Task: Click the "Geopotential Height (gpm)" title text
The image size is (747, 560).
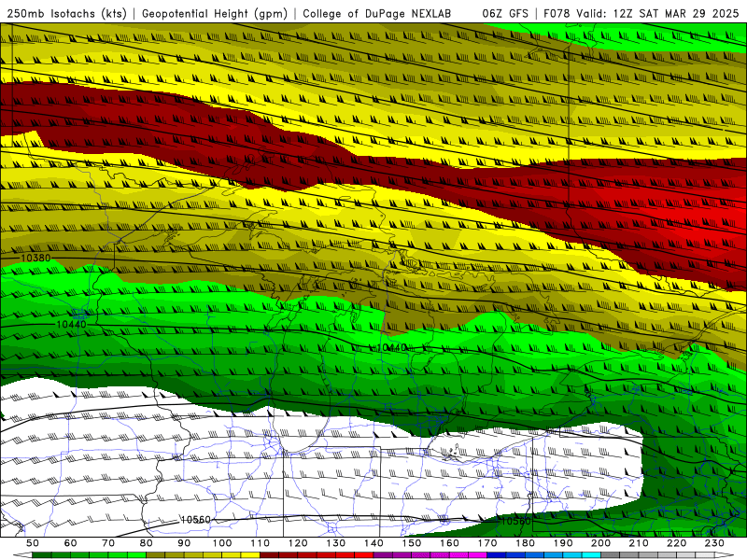Action: tap(215, 14)
